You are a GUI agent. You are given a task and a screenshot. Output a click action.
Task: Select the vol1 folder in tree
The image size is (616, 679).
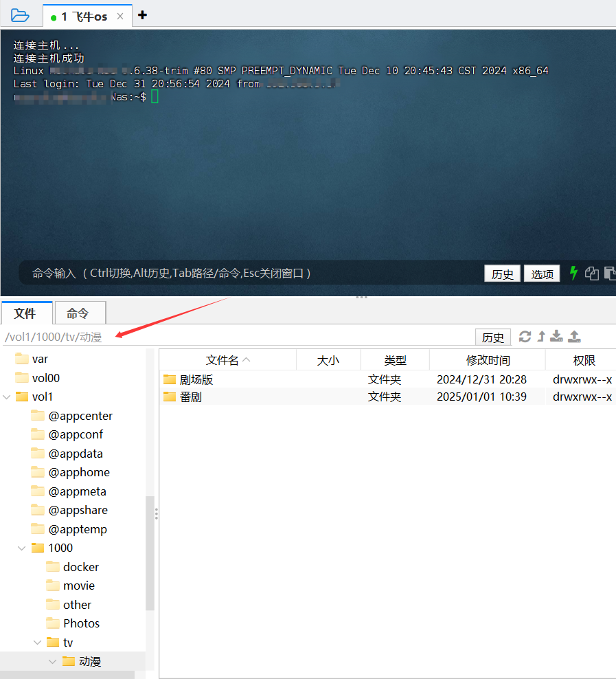34,397
